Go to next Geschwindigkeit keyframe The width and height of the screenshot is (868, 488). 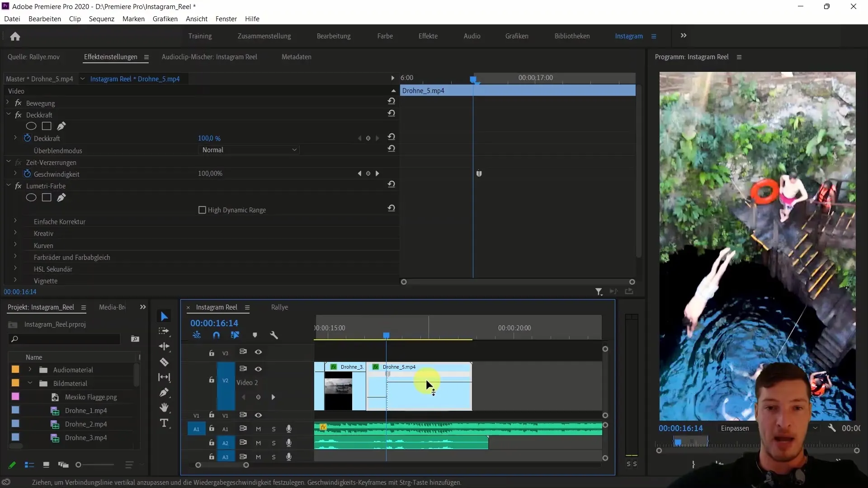(377, 174)
